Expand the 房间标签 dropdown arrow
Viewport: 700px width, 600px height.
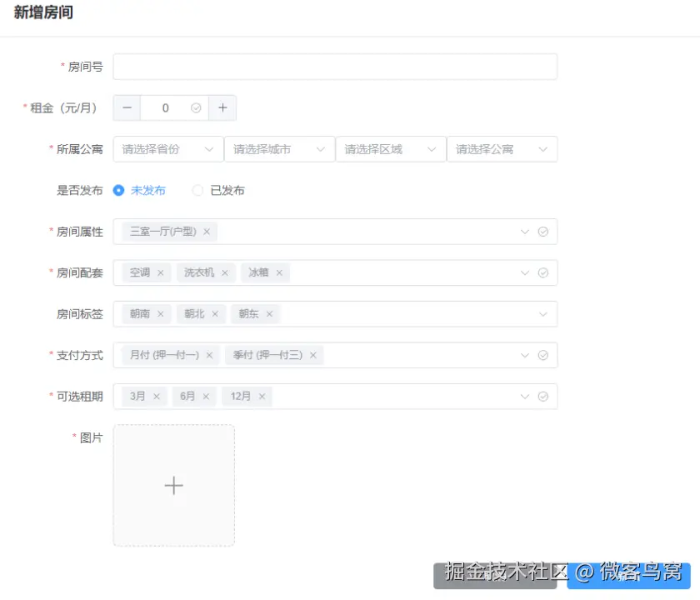click(542, 314)
